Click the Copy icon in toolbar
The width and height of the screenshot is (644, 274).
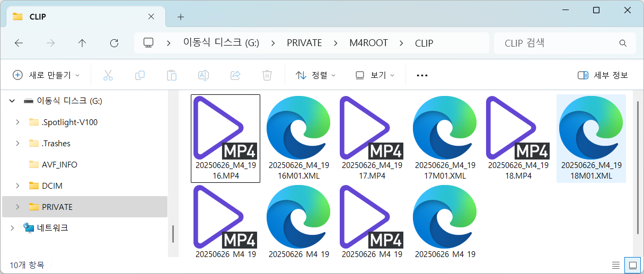point(140,75)
